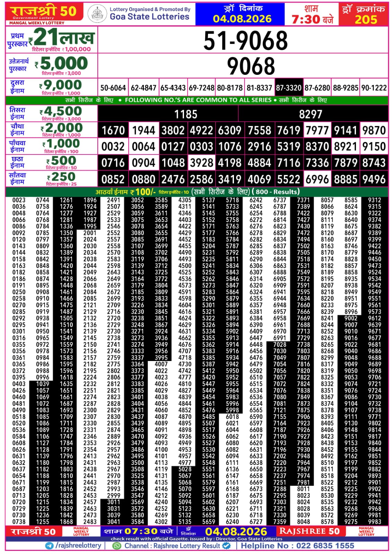The height and width of the screenshot is (554, 392).
Task: Click the 7:30 evening draw time
Action: [x=312, y=19]
